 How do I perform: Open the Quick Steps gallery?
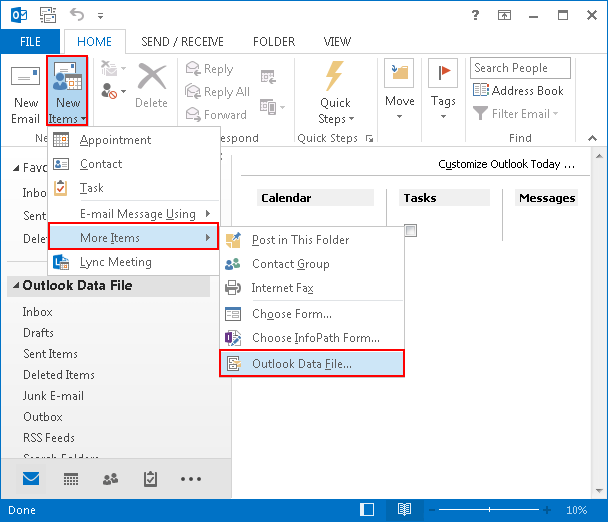tap(335, 93)
